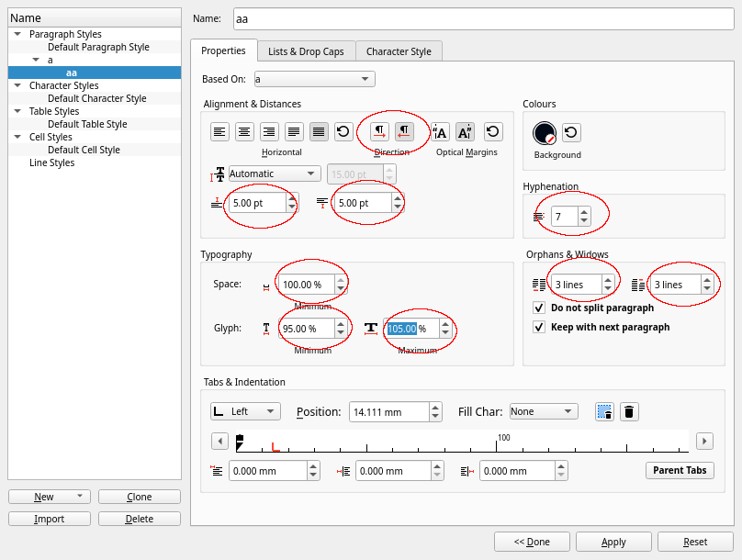Uncheck Do not split paragraph

[540, 308]
